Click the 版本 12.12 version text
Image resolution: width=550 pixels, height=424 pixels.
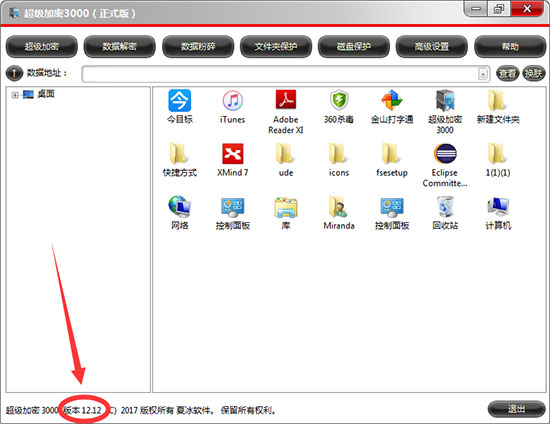[83, 410]
